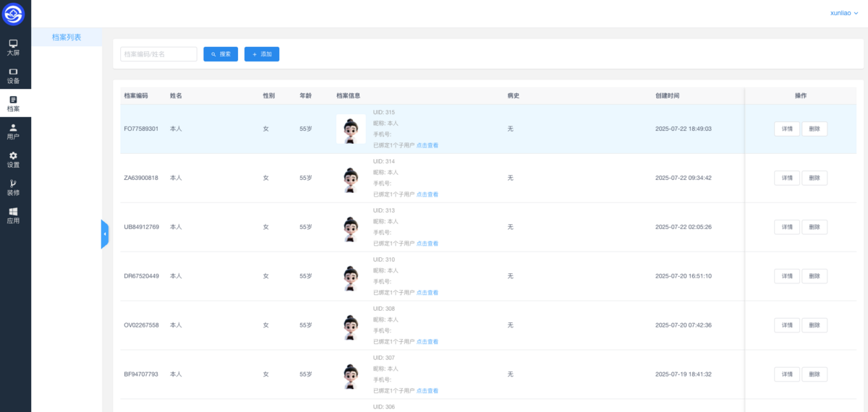
Task: Click 点击查看 link under UID 315
Action: [x=427, y=145]
